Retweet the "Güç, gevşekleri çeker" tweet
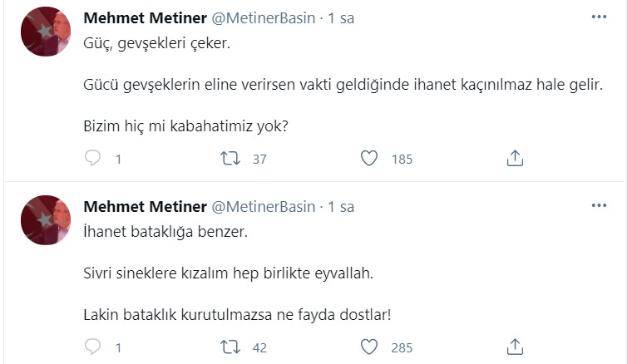Screen dimensions: 627x364 click(x=227, y=158)
